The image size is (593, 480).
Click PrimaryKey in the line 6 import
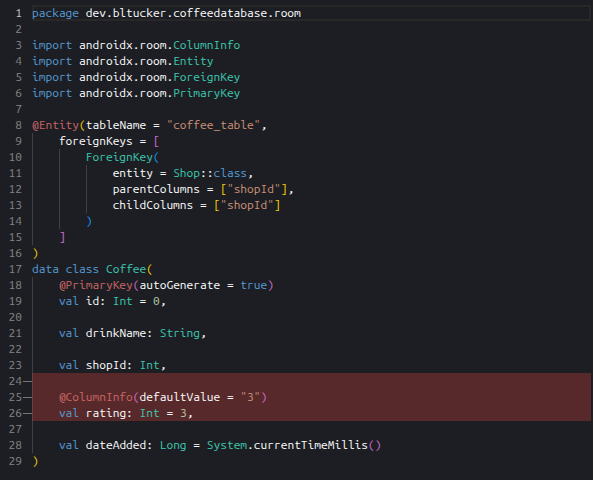tap(206, 93)
